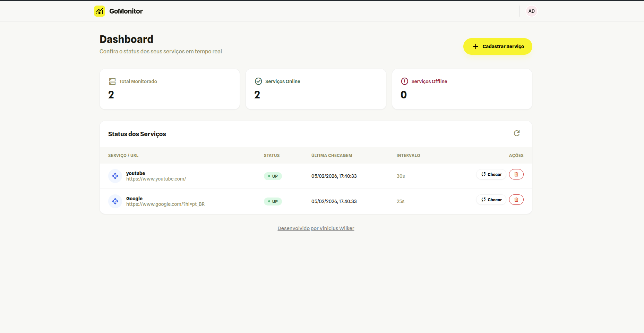The width and height of the screenshot is (644, 333).
Task: Click the youtube UP status badge
Action: click(x=273, y=176)
